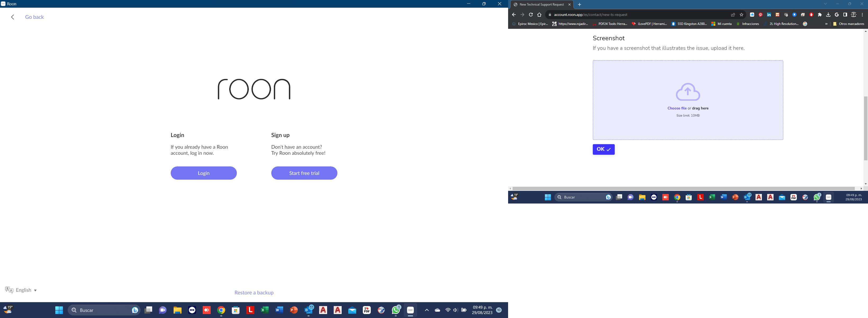Open Chrome's three-dot menu
868x318 pixels.
(862, 15)
